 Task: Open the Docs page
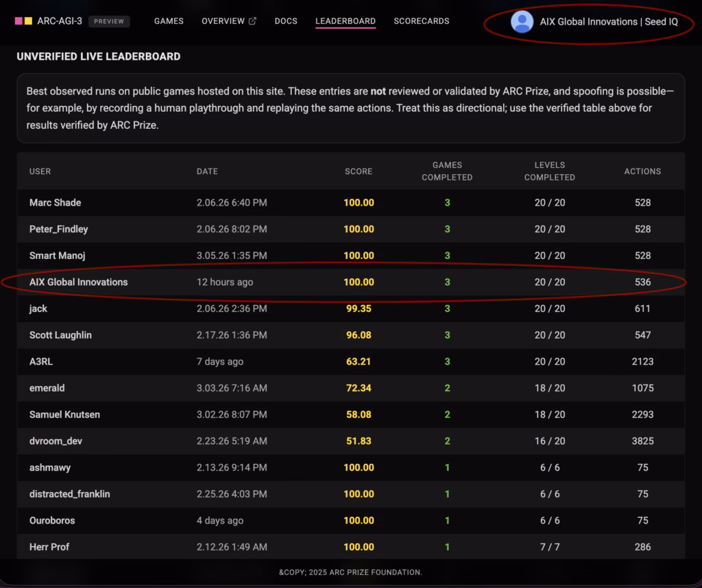coord(286,21)
